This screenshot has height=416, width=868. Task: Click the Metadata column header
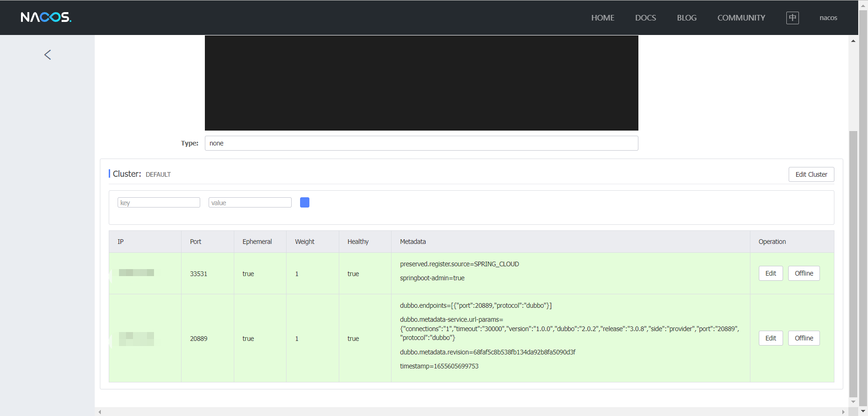[x=571, y=242]
